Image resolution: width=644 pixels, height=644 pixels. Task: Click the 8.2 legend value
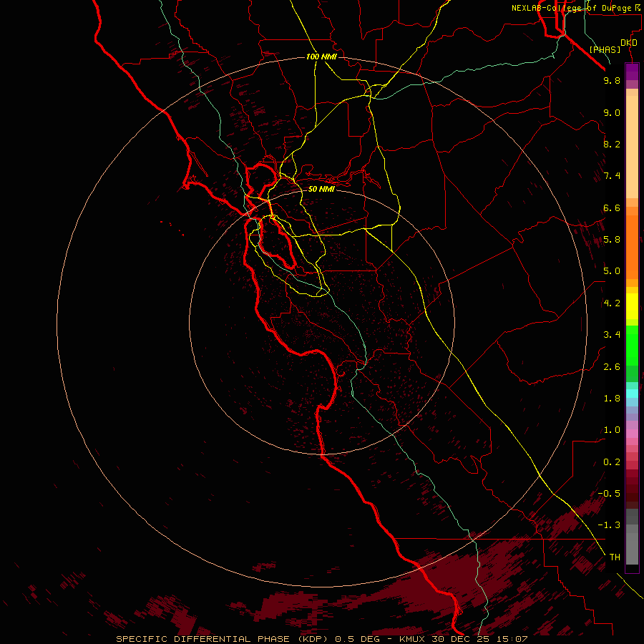612,144
